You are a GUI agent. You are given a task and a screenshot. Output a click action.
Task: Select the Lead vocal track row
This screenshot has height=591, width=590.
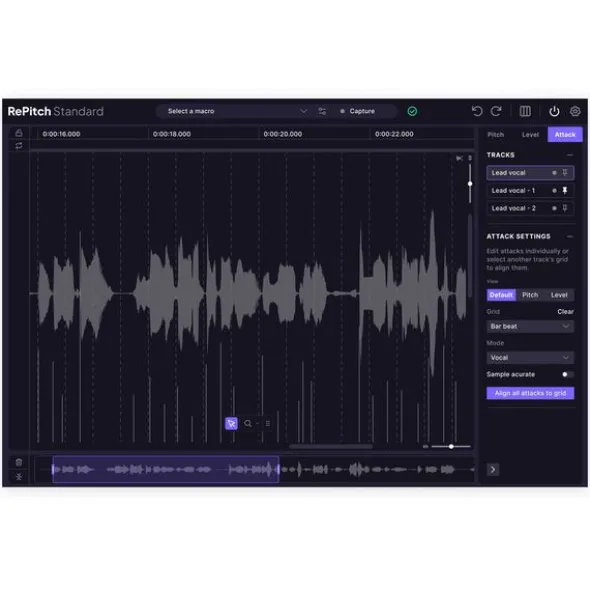(x=530, y=173)
